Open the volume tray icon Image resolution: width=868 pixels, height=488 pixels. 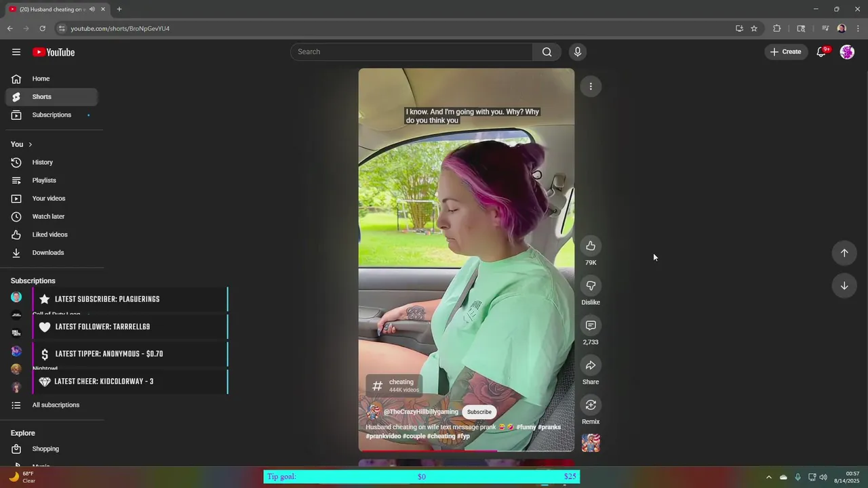pyautogui.click(x=823, y=477)
